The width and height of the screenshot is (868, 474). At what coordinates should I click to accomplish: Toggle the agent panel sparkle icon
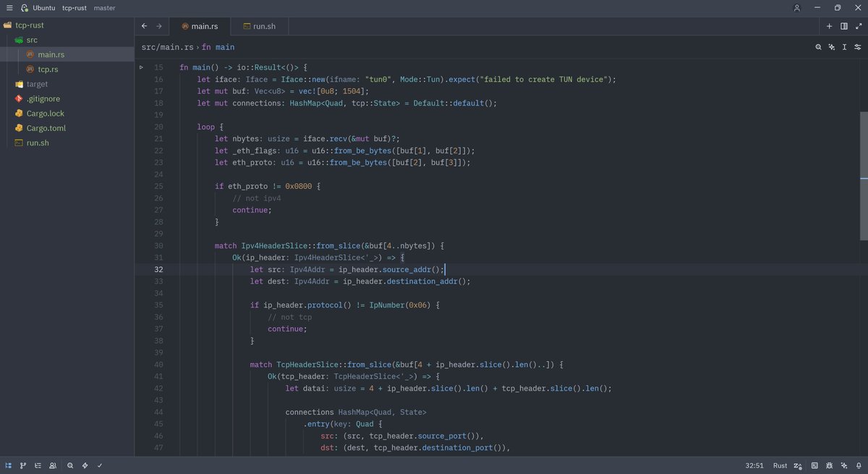843,465
